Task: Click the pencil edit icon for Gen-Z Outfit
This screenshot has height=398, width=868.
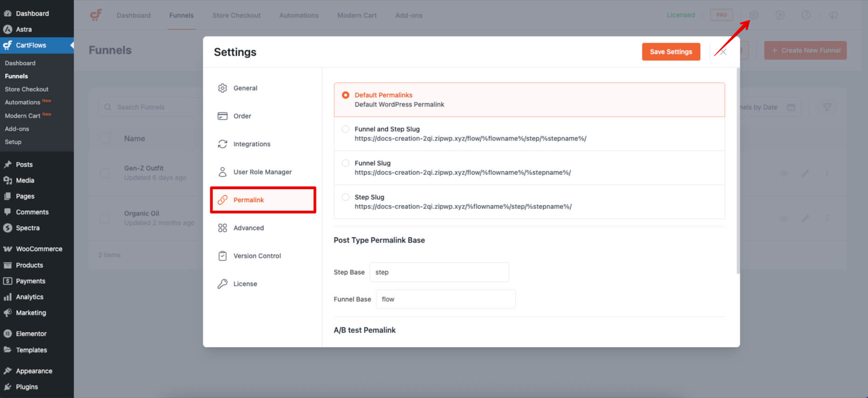Action: pos(805,173)
